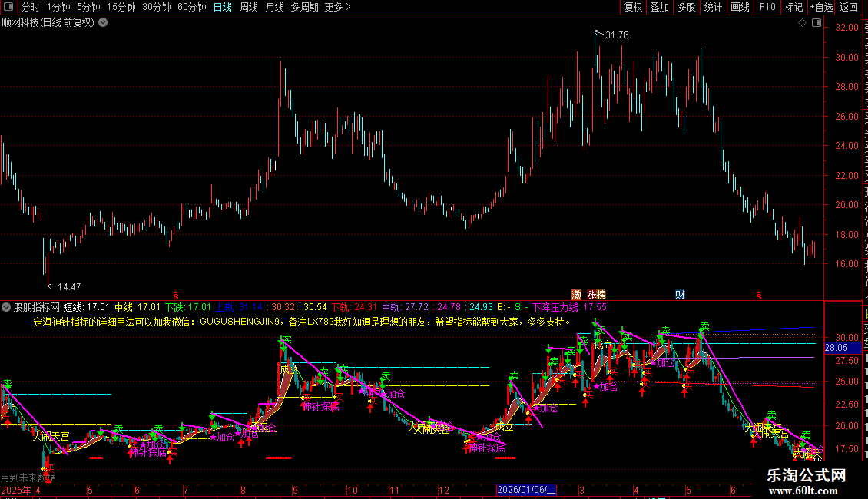
Task: Click the 返回 back button
Action: click(849, 7)
